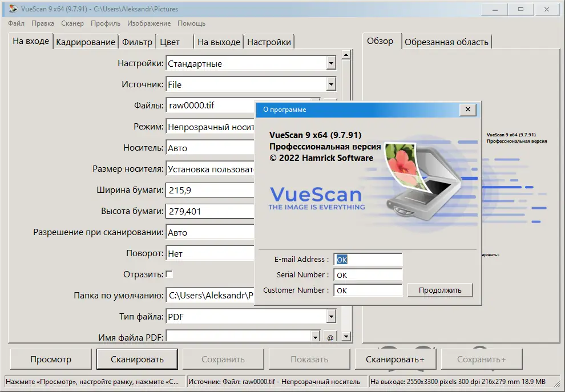The width and height of the screenshot is (565, 392).
Task: Maximize the VueScan window
Action: [520, 9]
